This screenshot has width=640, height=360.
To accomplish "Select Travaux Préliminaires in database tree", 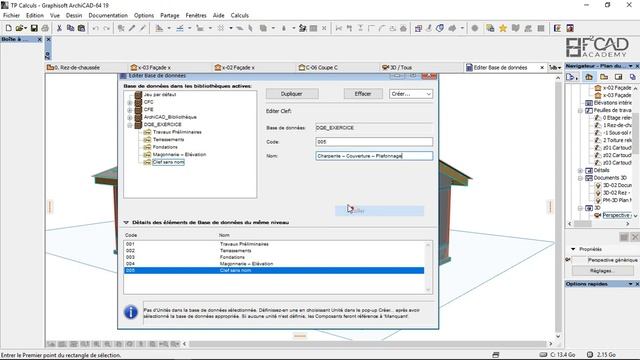I will (177, 132).
